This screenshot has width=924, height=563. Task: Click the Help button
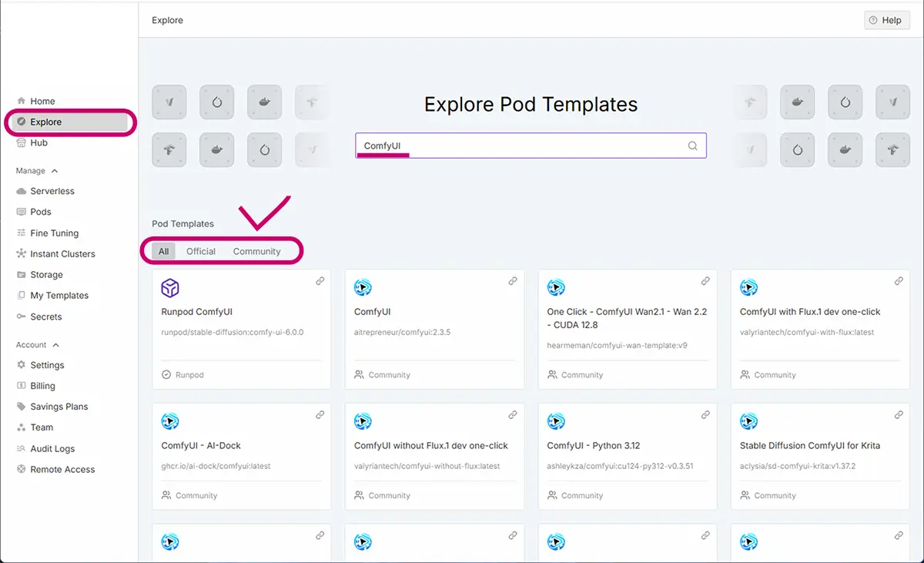point(887,20)
